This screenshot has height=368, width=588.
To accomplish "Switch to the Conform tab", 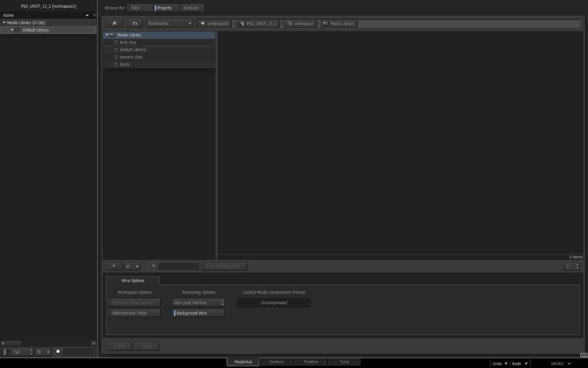I will tap(276, 362).
